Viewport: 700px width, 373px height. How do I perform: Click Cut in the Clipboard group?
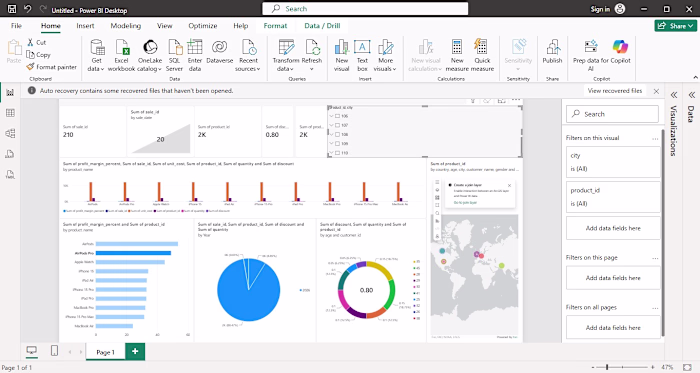coord(36,42)
